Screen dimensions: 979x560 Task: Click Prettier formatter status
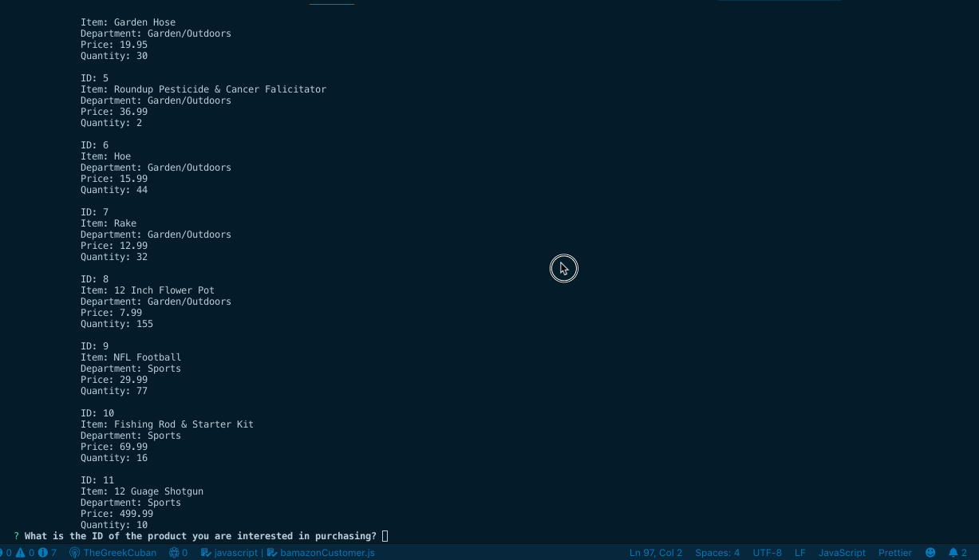point(895,553)
